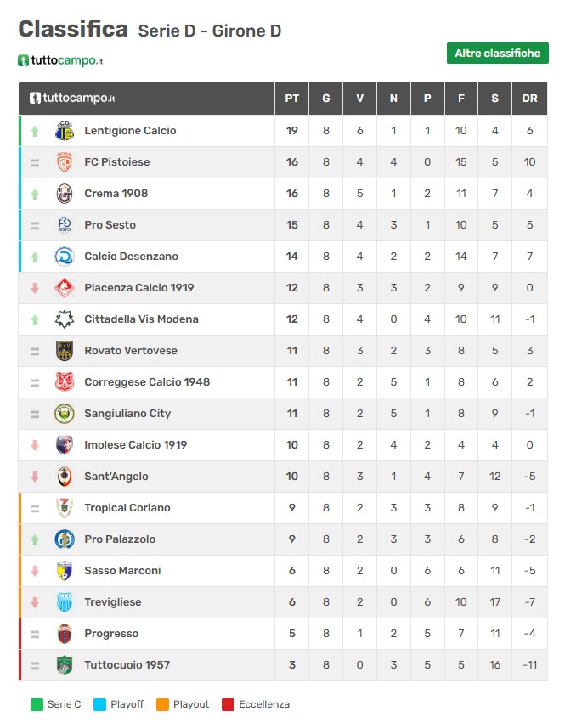Open the Altre classifiche button
This screenshot has height=728, width=565.
[x=498, y=53]
